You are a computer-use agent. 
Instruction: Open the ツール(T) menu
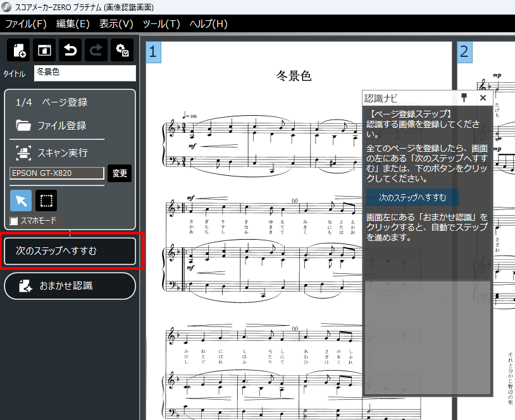pyautogui.click(x=161, y=24)
